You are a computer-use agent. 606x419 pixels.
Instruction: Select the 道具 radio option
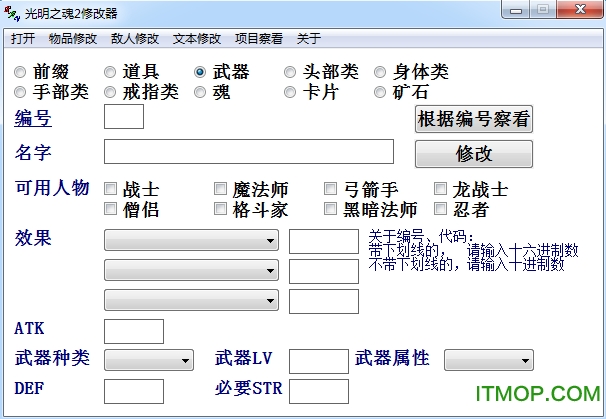click(110, 73)
